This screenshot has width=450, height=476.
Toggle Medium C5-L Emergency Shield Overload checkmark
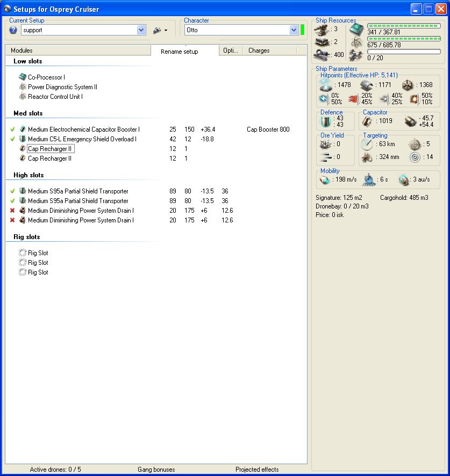tap(12, 139)
